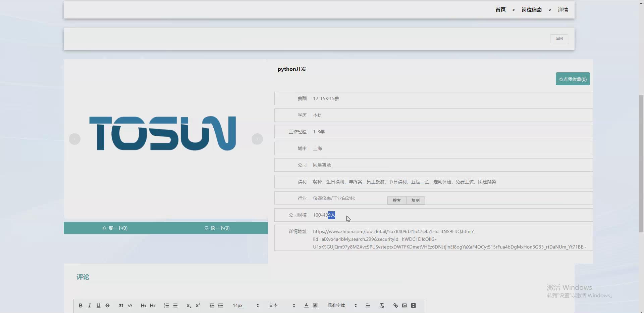This screenshot has width=644, height=313.
Task: Go to 首页 in the breadcrumb
Action: click(500, 10)
